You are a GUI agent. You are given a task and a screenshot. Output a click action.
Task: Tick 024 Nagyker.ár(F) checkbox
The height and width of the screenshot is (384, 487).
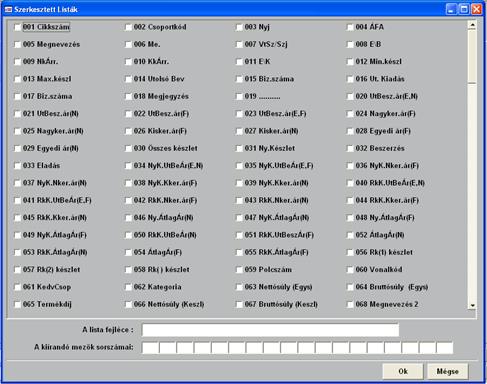pyautogui.click(x=350, y=114)
